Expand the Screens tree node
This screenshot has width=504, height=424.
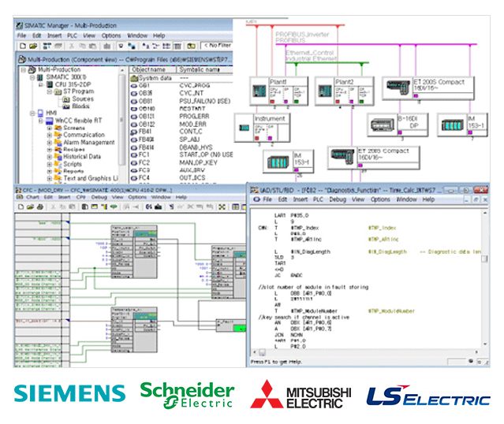point(50,128)
